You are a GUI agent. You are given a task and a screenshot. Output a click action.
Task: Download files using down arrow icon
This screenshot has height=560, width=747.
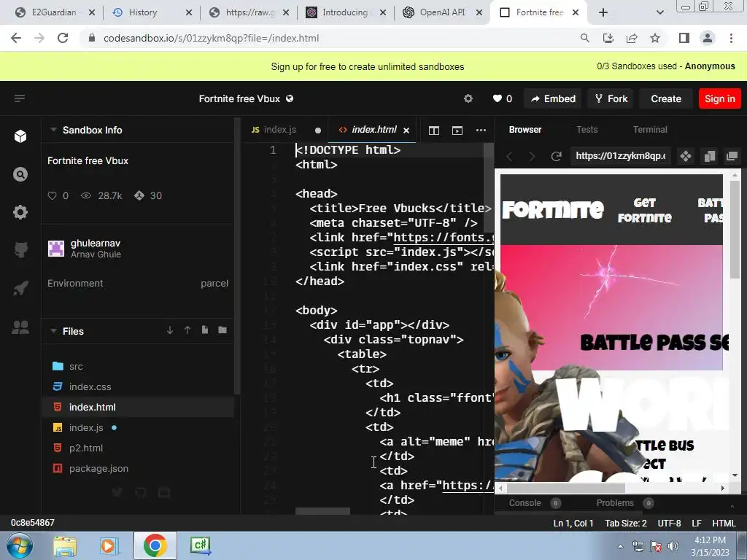[x=170, y=330]
